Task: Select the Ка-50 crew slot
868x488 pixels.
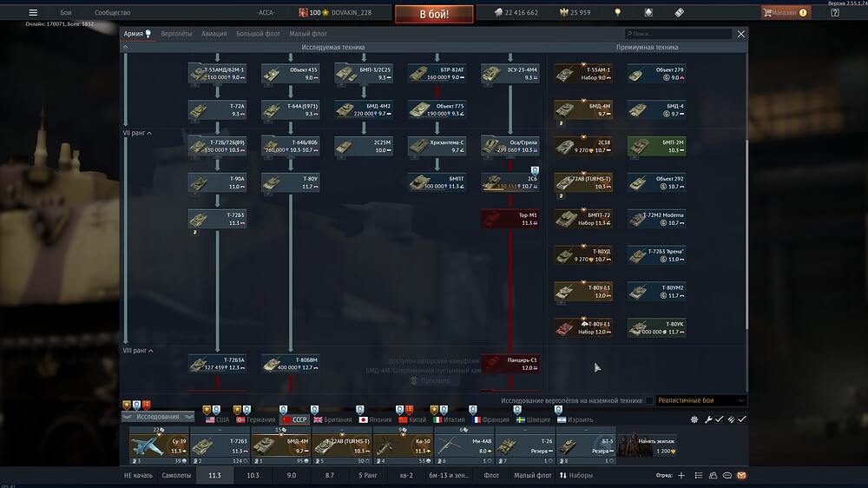Action: pyautogui.click(x=403, y=445)
